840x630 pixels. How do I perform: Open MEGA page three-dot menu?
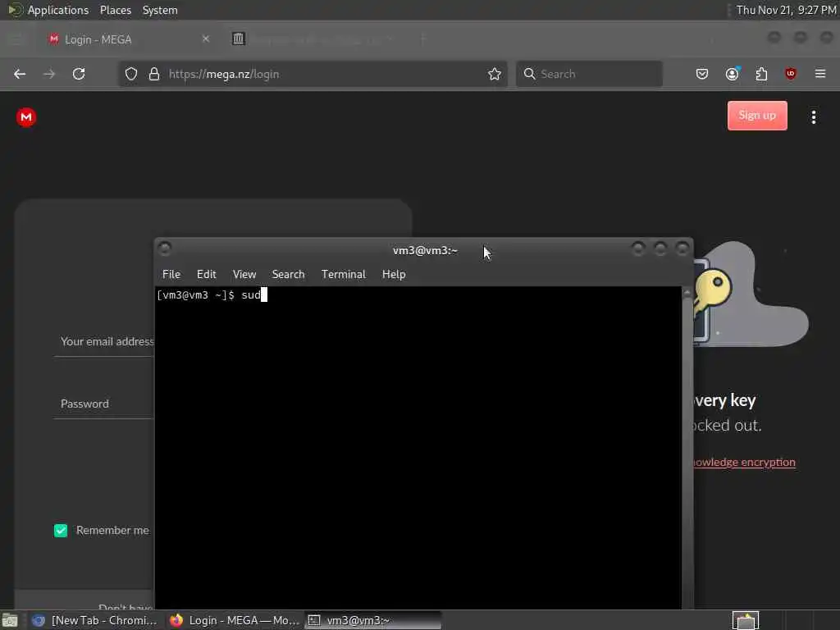[x=813, y=116]
